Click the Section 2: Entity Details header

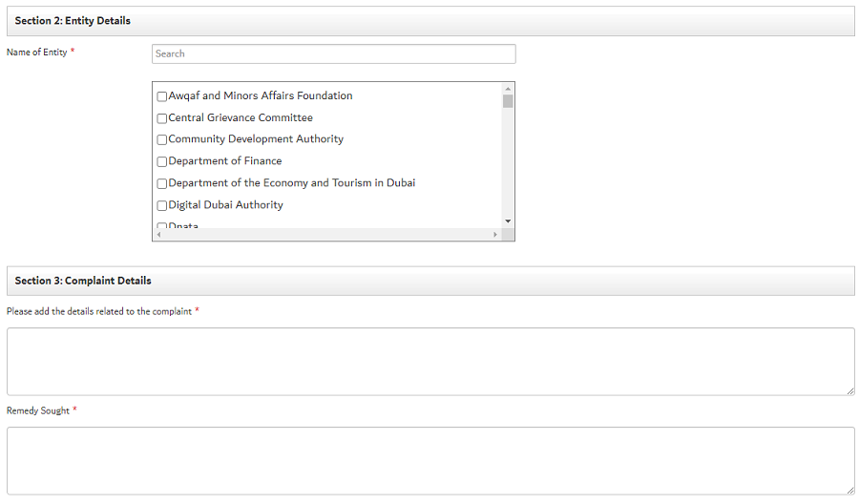pos(73,21)
